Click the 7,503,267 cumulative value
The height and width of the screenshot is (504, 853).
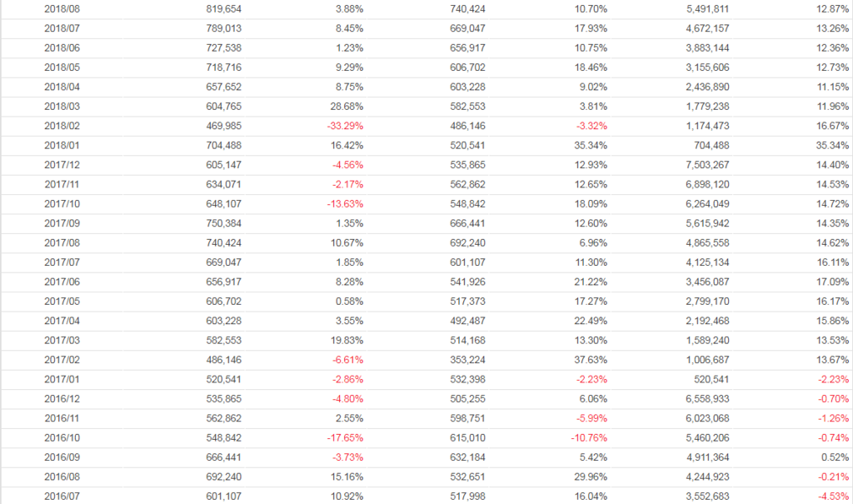click(709, 165)
